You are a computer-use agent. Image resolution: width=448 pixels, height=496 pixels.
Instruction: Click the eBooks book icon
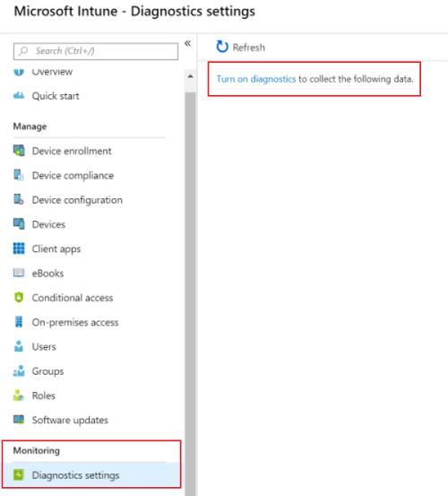click(x=19, y=273)
